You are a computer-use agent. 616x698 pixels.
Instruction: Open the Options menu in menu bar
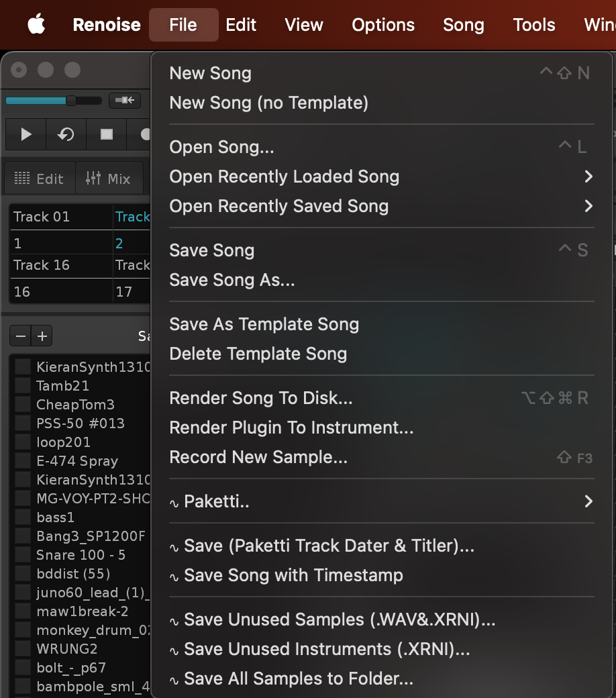(383, 25)
